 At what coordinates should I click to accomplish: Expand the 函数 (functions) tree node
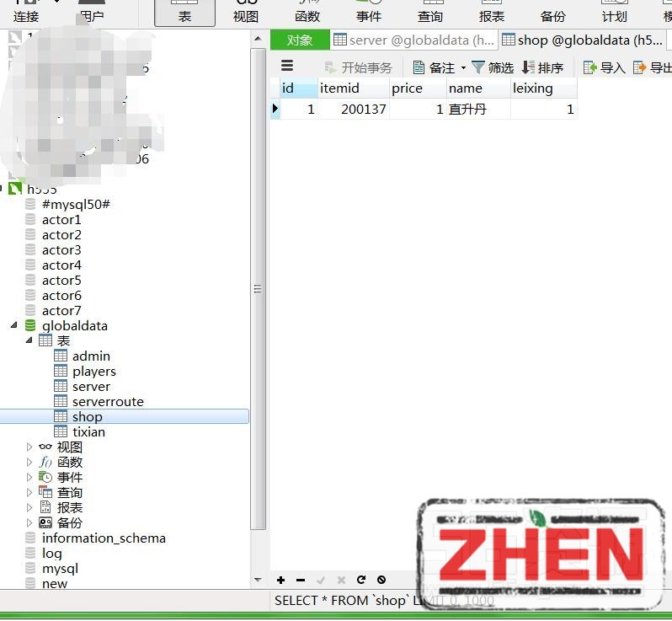tap(29, 463)
